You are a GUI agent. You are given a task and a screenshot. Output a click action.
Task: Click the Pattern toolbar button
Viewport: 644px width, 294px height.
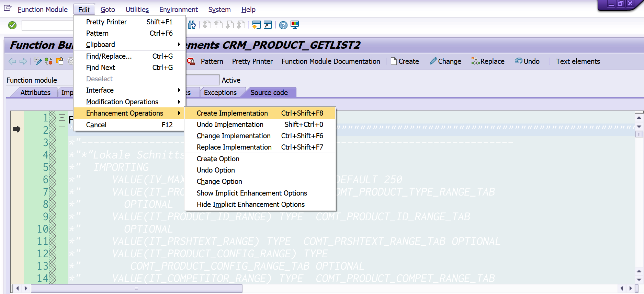(212, 61)
